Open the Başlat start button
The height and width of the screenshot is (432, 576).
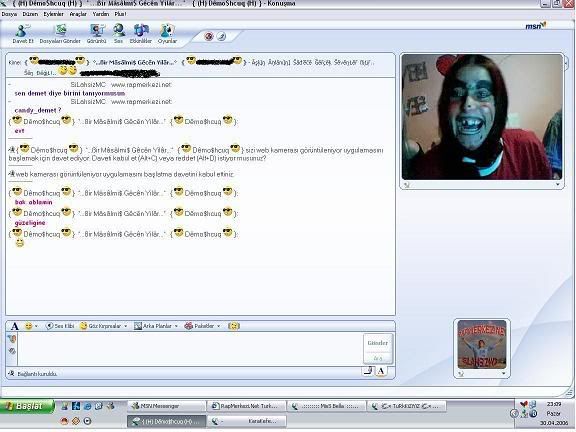point(27,406)
